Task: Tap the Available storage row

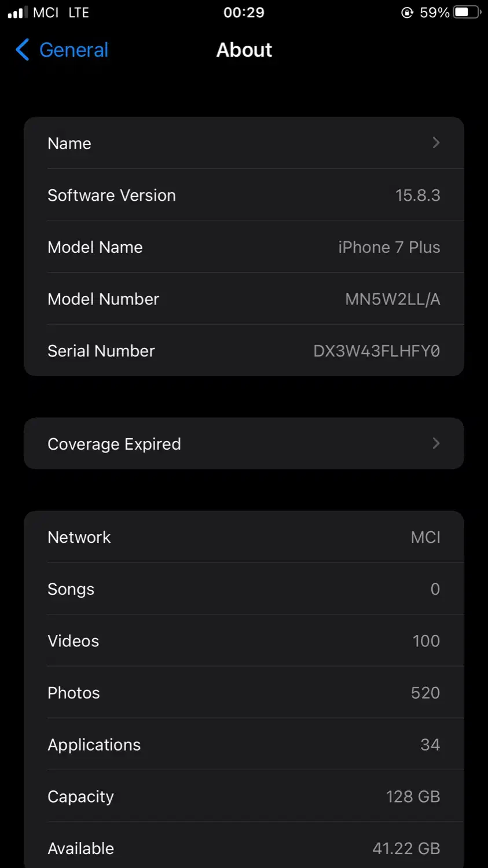Action: tap(243, 848)
